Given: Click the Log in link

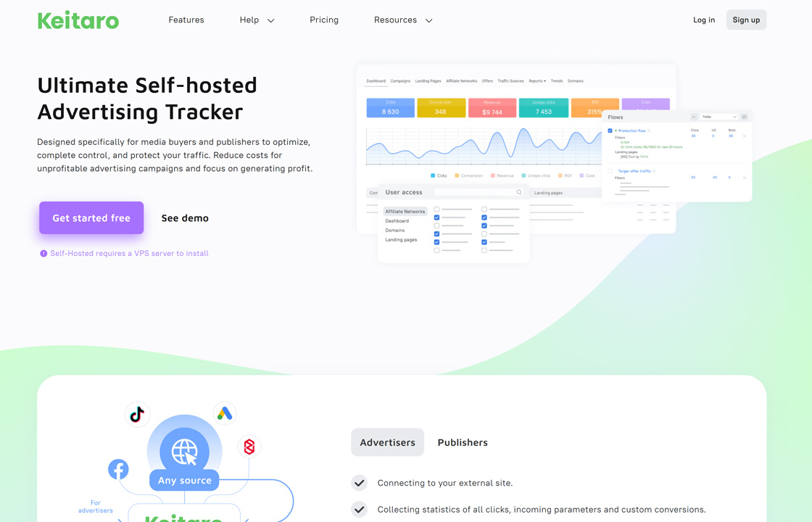Looking at the screenshot, I should (x=704, y=20).
